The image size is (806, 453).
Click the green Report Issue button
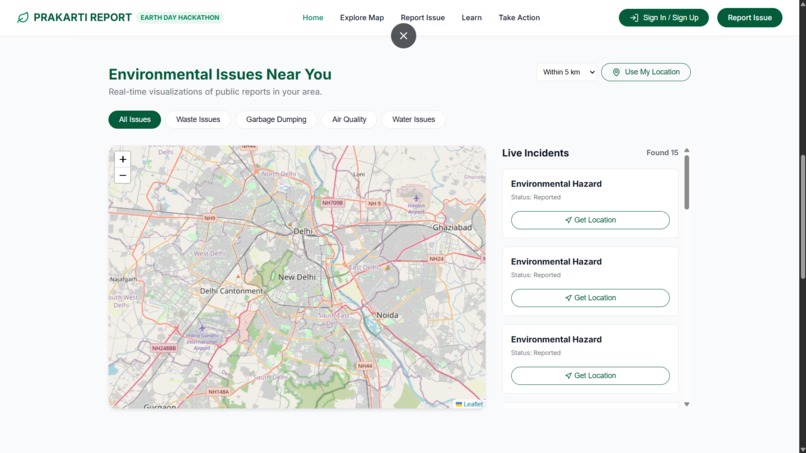click(x=749, y=17)
